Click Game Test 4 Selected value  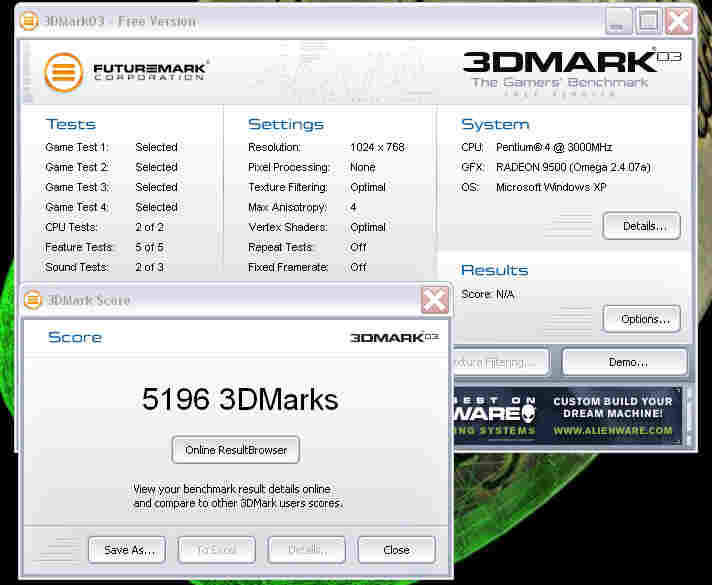pos(156,207)
